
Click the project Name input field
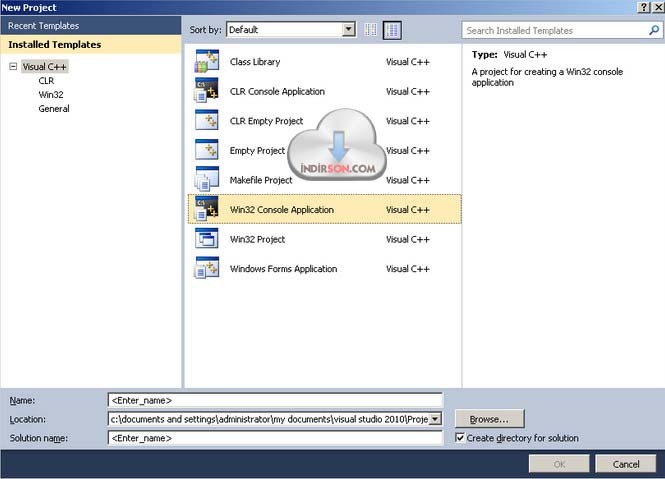[275, 400]
